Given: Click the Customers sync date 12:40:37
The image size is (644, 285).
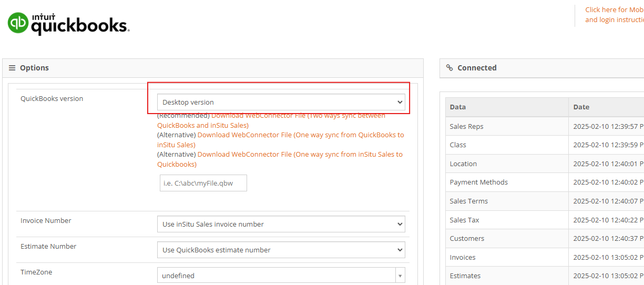Looking at the screenshot, I should (x=608, y=238).
